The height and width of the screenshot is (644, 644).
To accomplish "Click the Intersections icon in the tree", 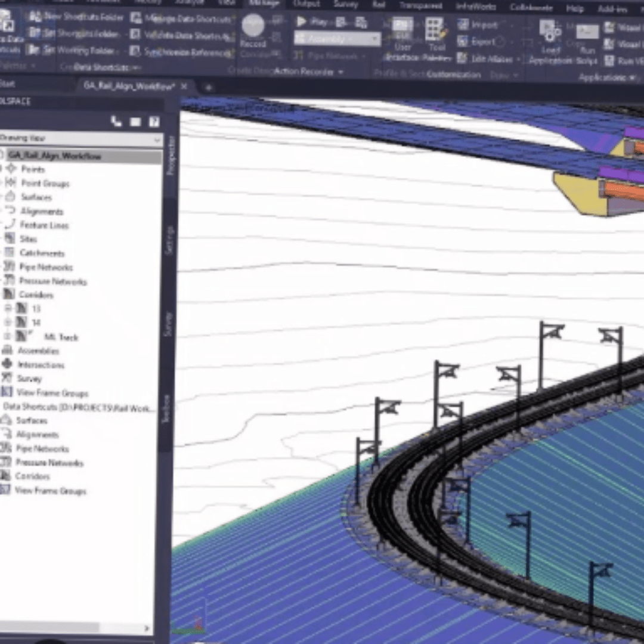I will 7,364.
